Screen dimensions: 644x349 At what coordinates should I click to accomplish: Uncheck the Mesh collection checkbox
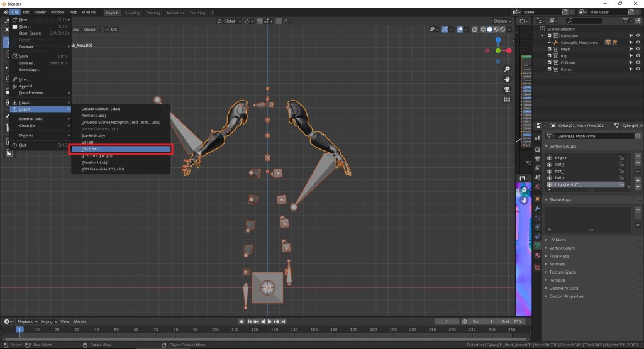pyautogui.click(x=549, y=49)
